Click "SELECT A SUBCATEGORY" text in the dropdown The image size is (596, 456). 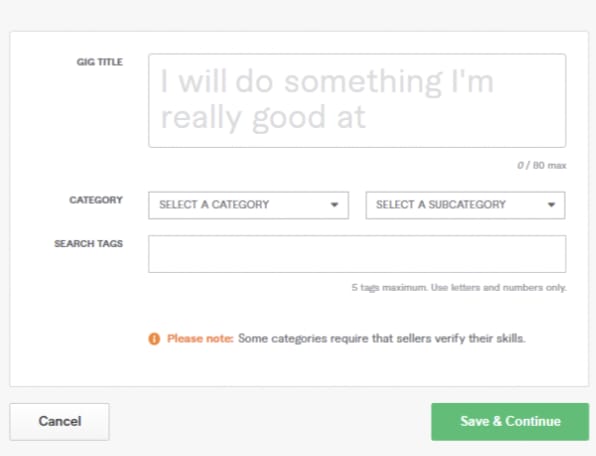point(441,205)
